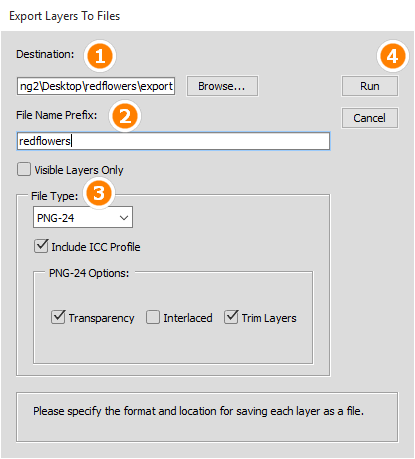Viewport: 415px width, 459px height.
Task: Click the orange step 3 marker
Action: pos(99,193)
